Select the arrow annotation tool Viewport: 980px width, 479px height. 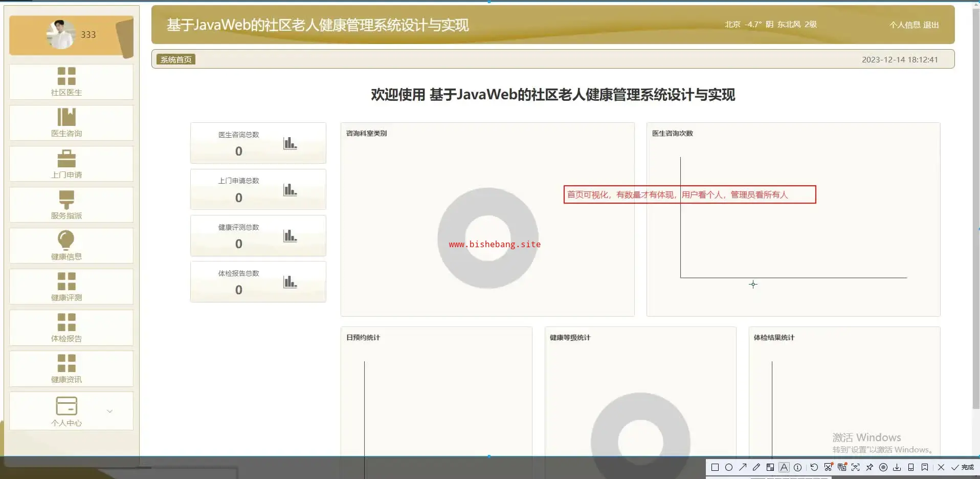[743, 467]
